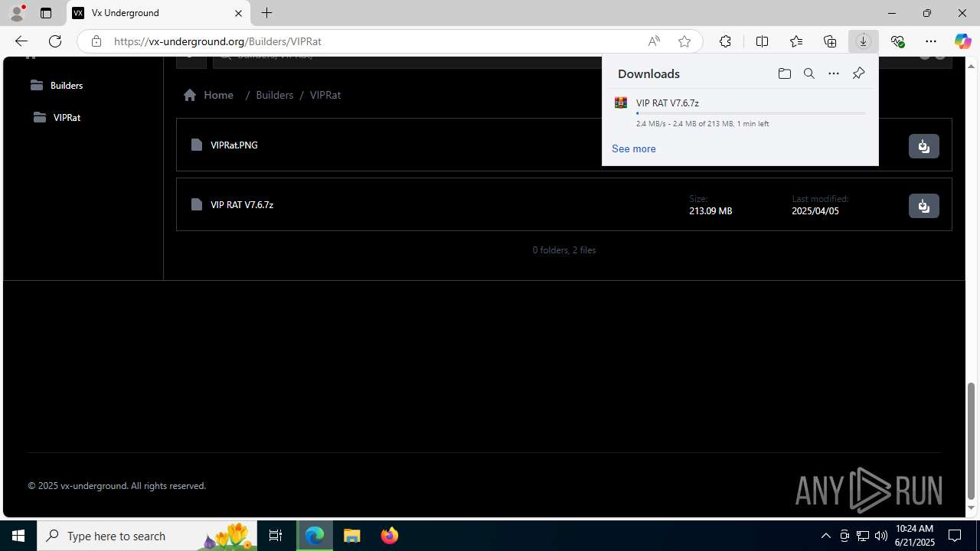The width and height of the screenshot is (980, 551).
Task: Pin the Downloads panel
Action: coord(858,73)
